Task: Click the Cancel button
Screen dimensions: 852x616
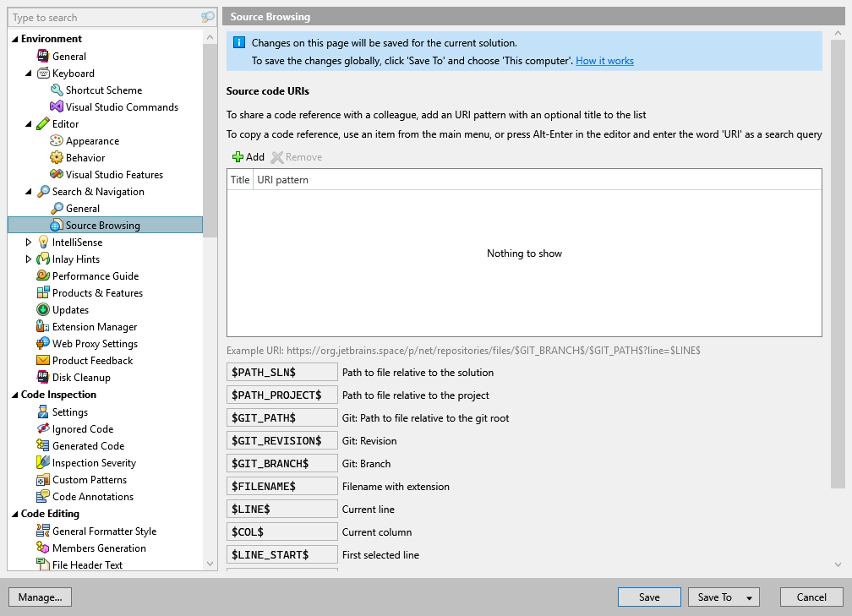Action: tap(811, 597)
